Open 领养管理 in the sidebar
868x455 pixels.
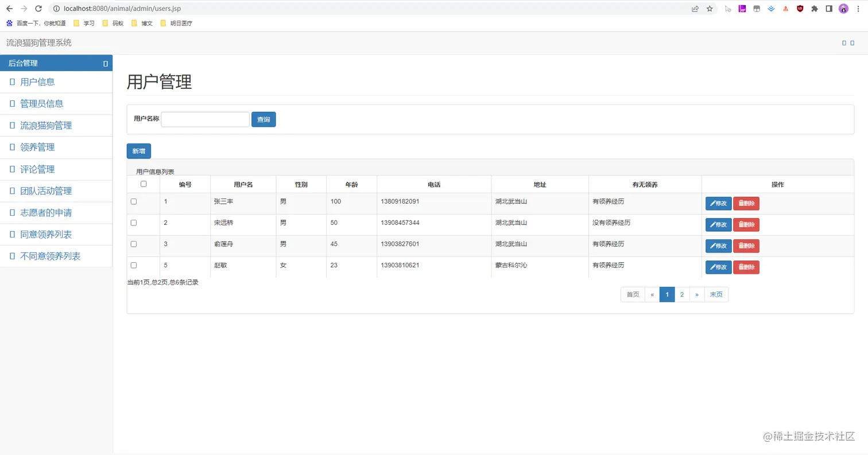(x=56, y=147)
